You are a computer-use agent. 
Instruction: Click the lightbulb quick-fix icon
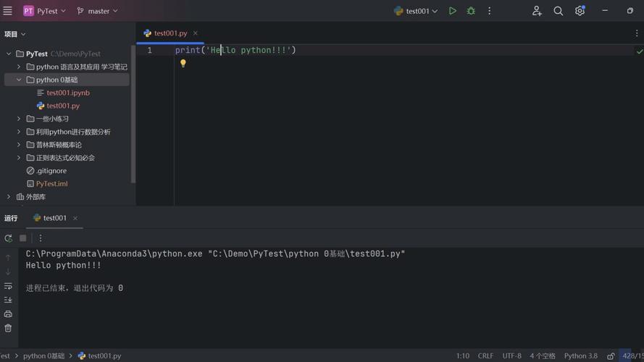tap(183, 63)
